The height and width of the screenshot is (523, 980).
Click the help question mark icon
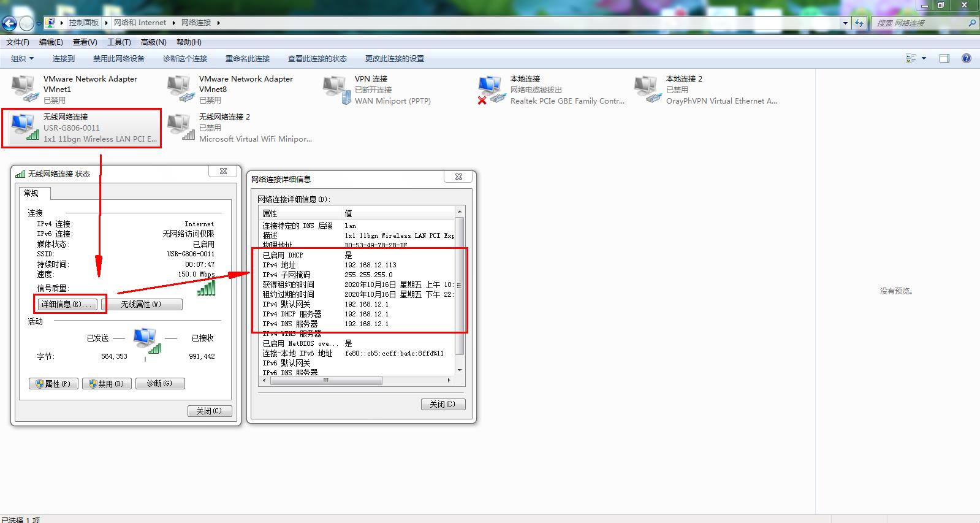pyautogui.click(x=967, y=58)
